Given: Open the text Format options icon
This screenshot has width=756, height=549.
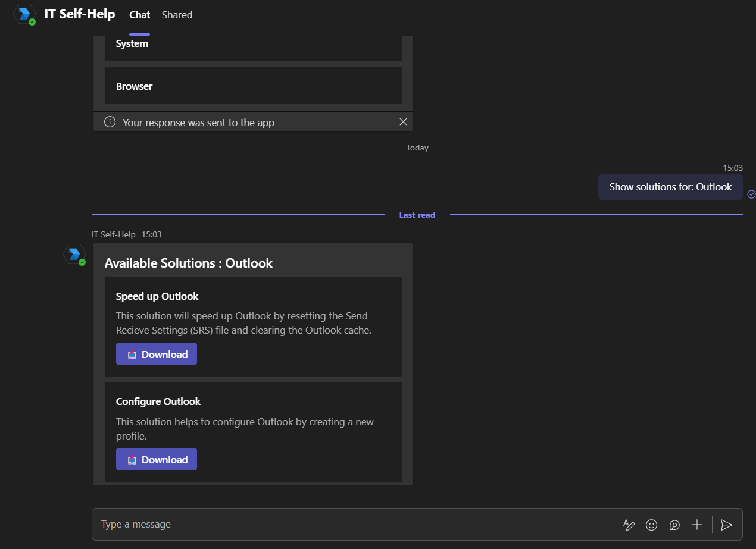Looking at the screenshot, I should [x=629, y=525].
